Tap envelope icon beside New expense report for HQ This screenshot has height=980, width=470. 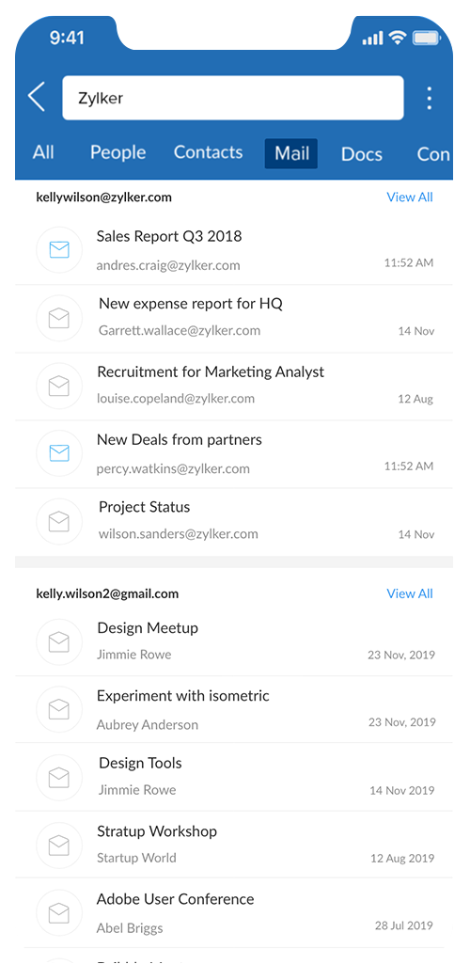point(58,318)
